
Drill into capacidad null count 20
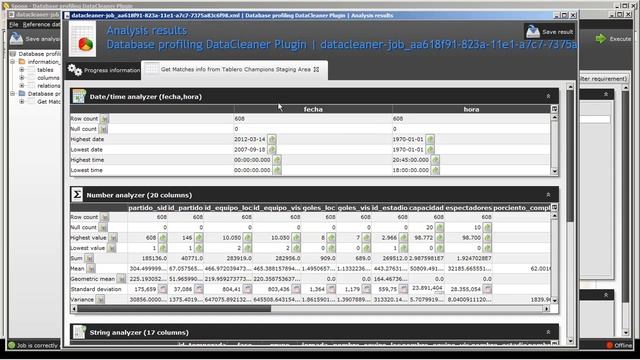pyautogui.click(x=439, y=227)
